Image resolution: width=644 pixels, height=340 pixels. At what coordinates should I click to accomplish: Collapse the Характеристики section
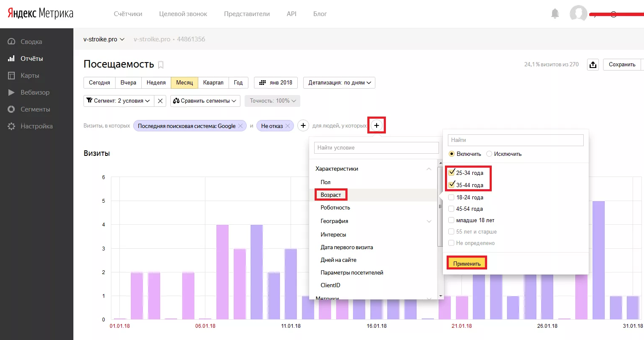[x=429, y=169]
